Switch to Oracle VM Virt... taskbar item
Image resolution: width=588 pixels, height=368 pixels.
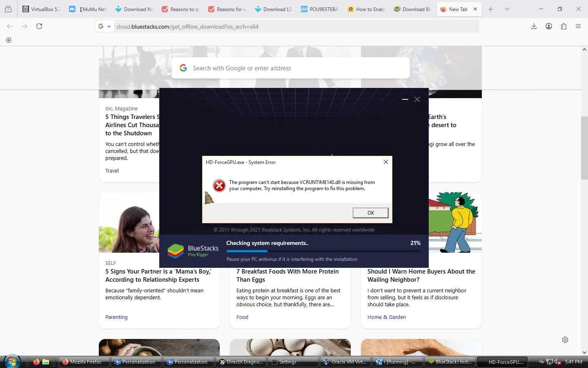click(346, 362)
